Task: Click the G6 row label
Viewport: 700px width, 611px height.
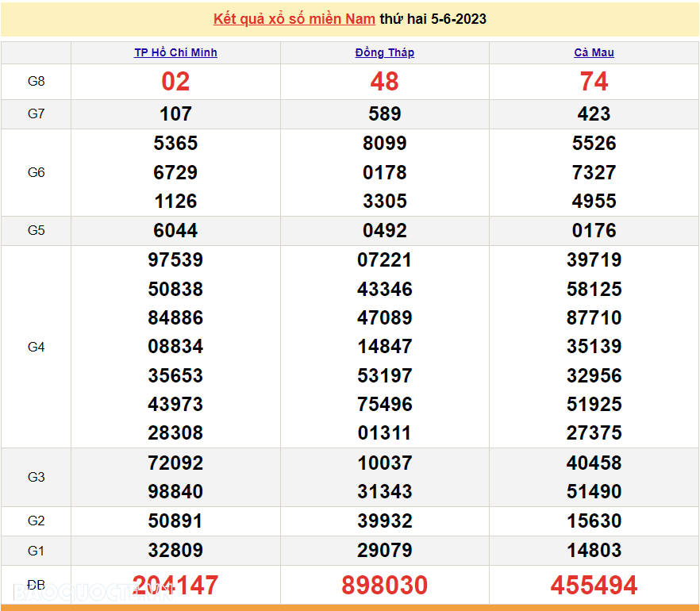Action: point(36,172)
